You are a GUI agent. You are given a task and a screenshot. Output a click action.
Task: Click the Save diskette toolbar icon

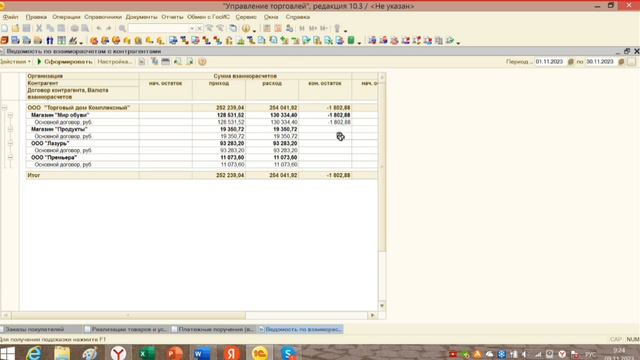coord(27,28)
